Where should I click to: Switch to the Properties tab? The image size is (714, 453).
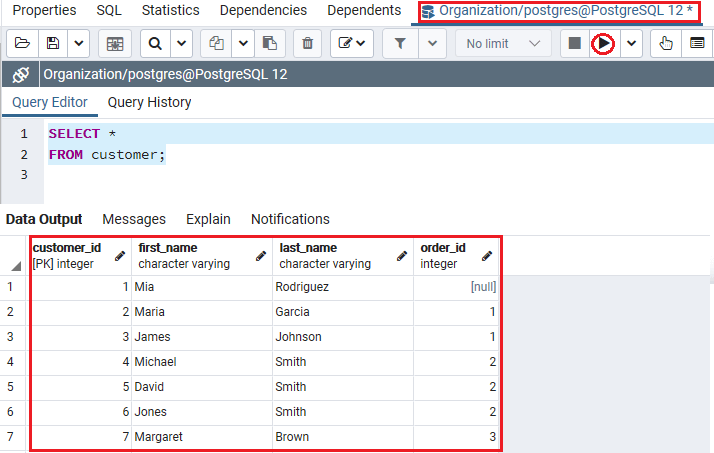point(44,10)
